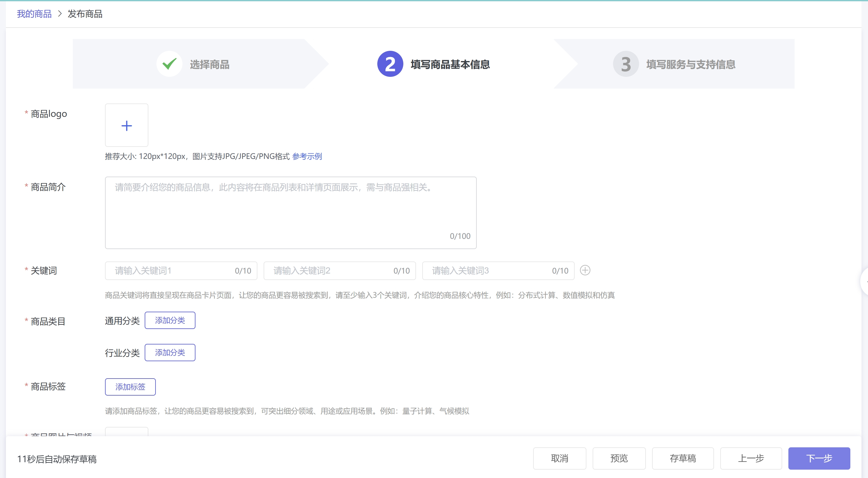Viewport: 868px width, 478px height.
Task: Focus the 请输入关键词3 input
Action: click(498, 270)
